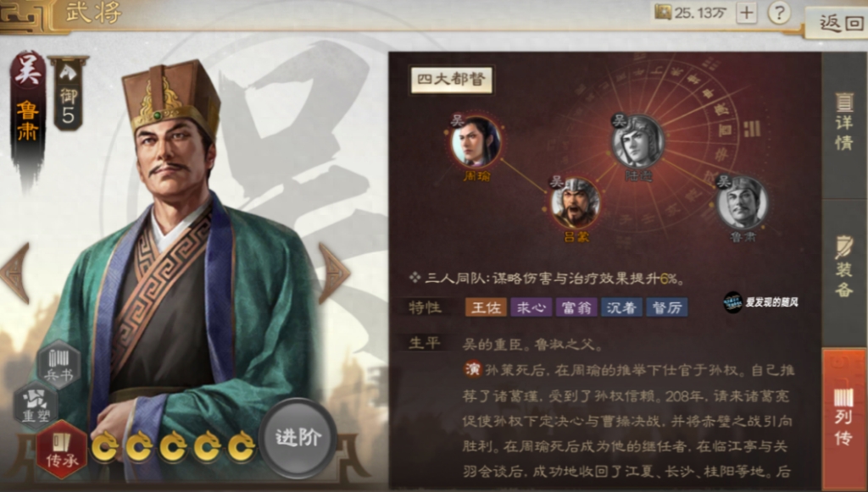
Task: Open the 传承 inheritance icon
Action: pos(61,448)
